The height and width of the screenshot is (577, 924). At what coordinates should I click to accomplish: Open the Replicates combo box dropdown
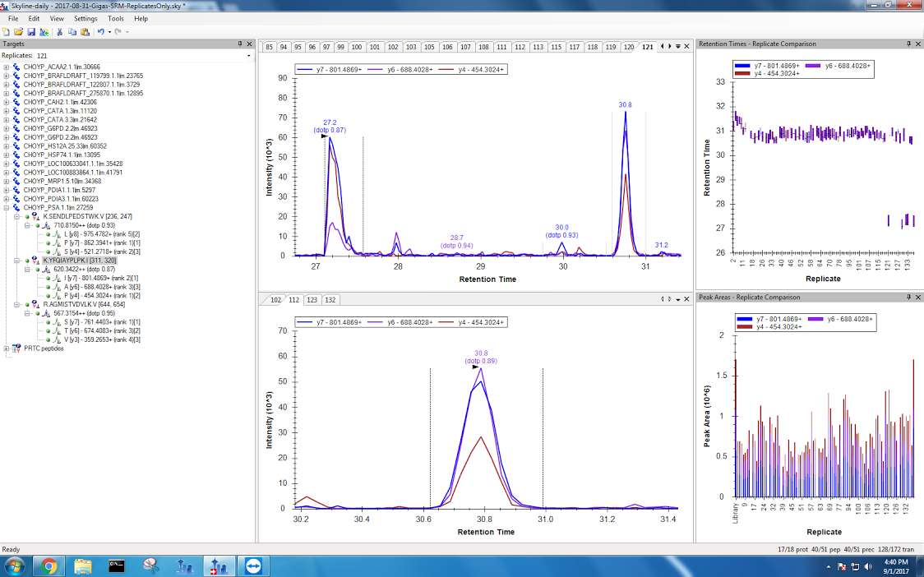pyautogui.click(x=249, y=55)
